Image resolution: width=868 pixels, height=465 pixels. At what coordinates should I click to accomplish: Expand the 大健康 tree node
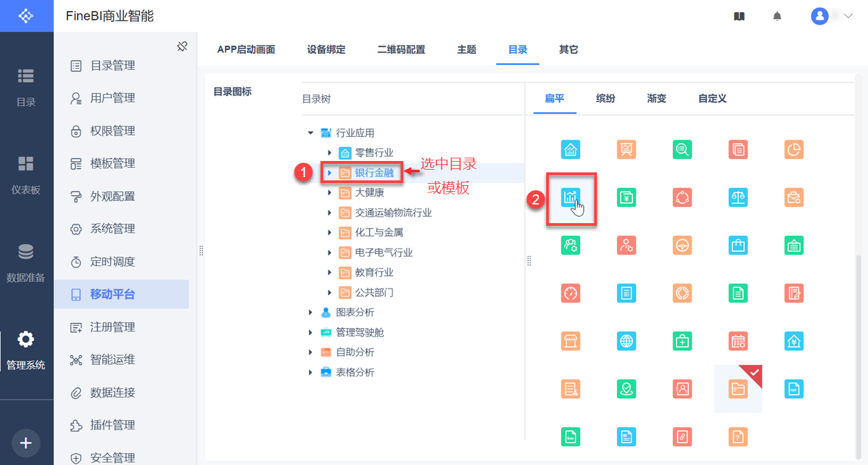329,193
